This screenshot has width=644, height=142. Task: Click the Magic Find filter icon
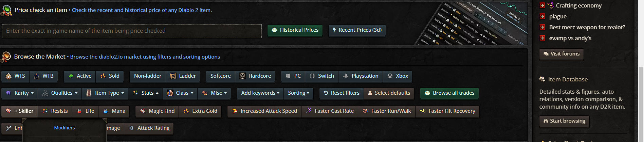143,111
